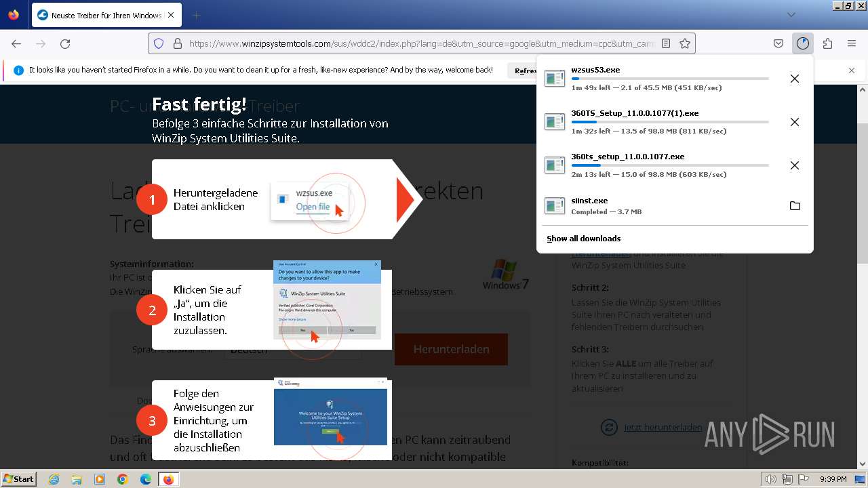This screenshot has width=868, height=488.
Task: Launch Internet Explorer from taskbar
Action: [54, 479]
